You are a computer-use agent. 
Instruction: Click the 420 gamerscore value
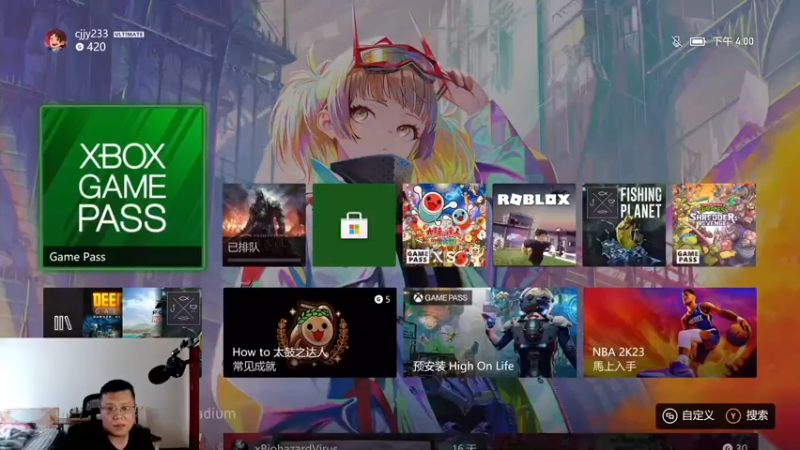[96, 47]
